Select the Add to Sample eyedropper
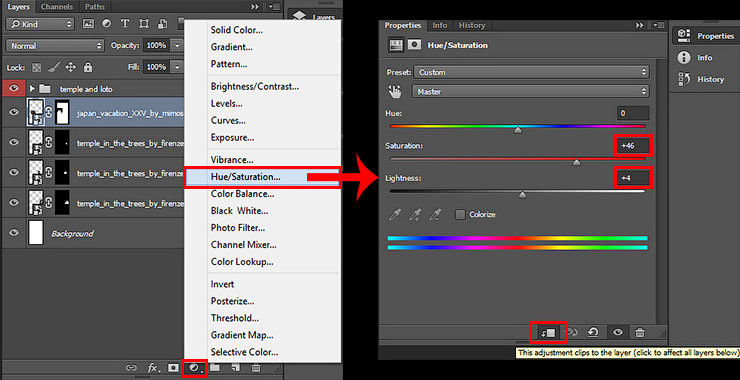 415,215
